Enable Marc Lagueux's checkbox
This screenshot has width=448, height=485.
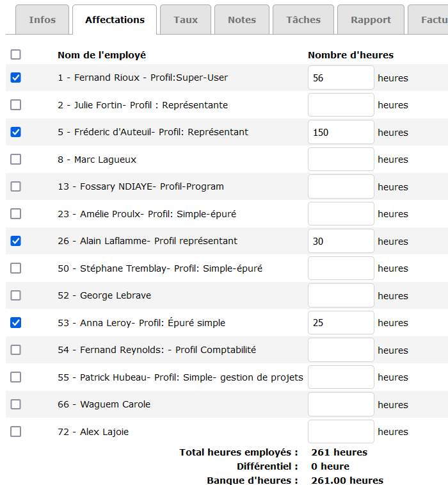16,160
